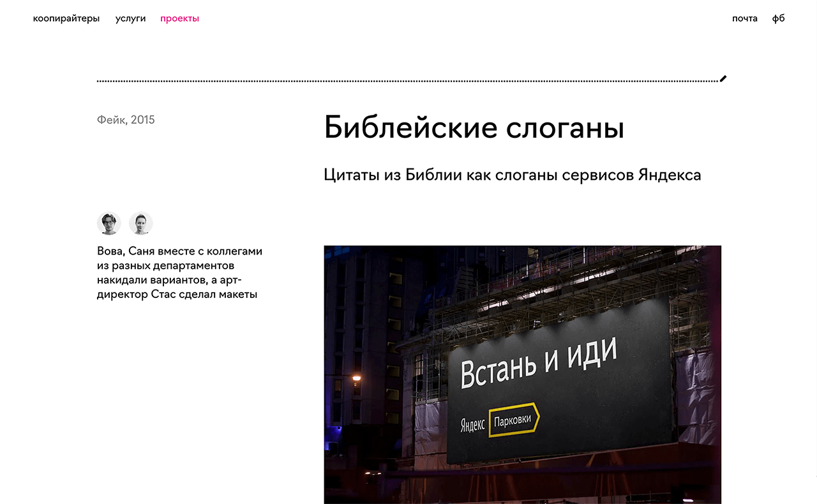Click the subtitle about Цитаты из Библии
The width and height of the screenshot is (817, 504).
(x=512, y=175)
